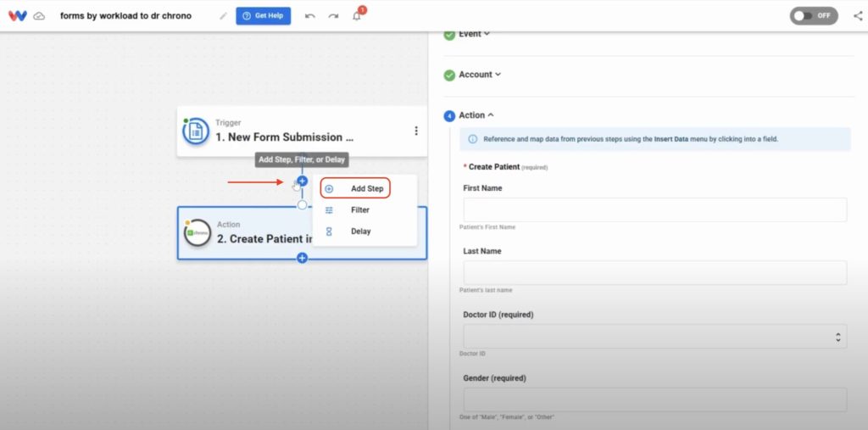Click the workflow title text
This screenshot has height=430, width=868.
[x=125, y=15]
